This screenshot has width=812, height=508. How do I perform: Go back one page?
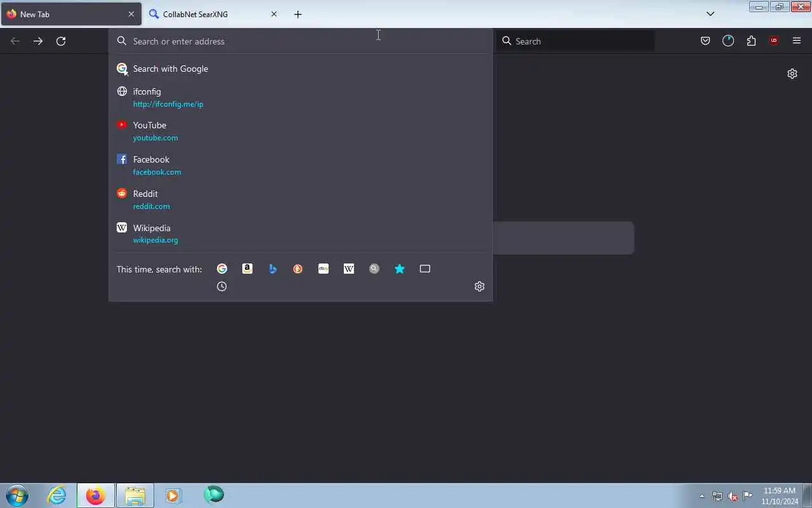[x=15, y=41]
